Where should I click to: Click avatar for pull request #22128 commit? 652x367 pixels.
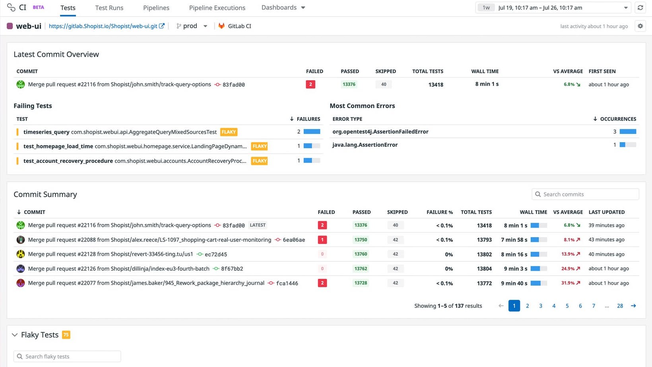point(20,254)
